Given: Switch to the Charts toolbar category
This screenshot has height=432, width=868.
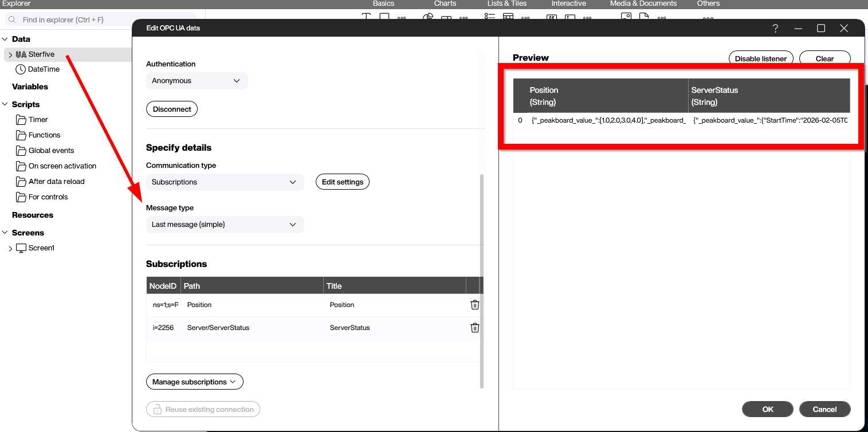Looking at the screenshot, I should point(445,3).
